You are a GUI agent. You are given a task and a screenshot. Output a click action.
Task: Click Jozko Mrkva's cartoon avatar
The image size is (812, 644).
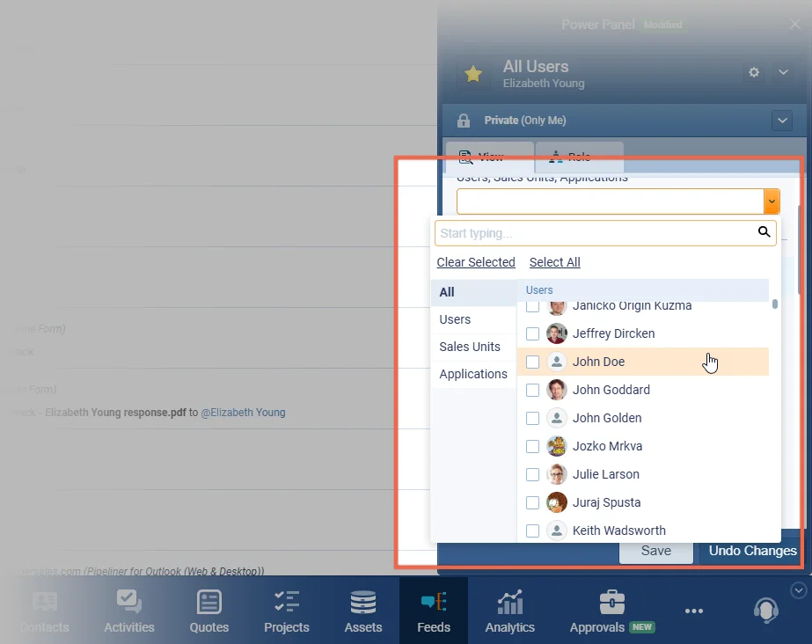[x=557, y=446]
